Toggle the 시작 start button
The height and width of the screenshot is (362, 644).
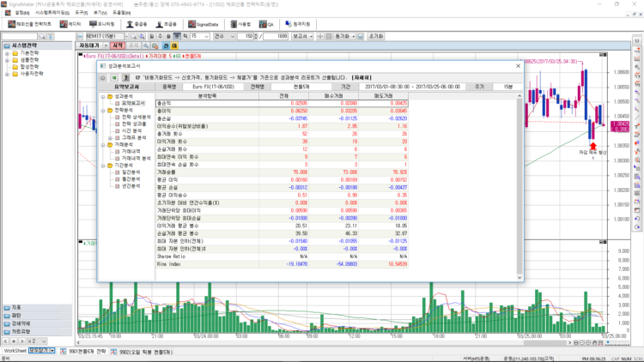pyautogui.click(x=118, y=45)
